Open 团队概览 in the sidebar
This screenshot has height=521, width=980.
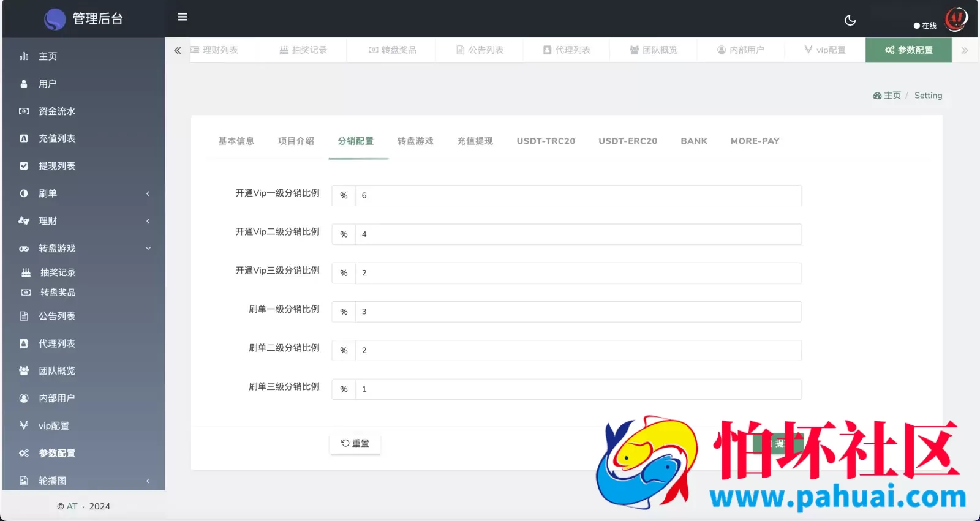(x=84, y=371)
